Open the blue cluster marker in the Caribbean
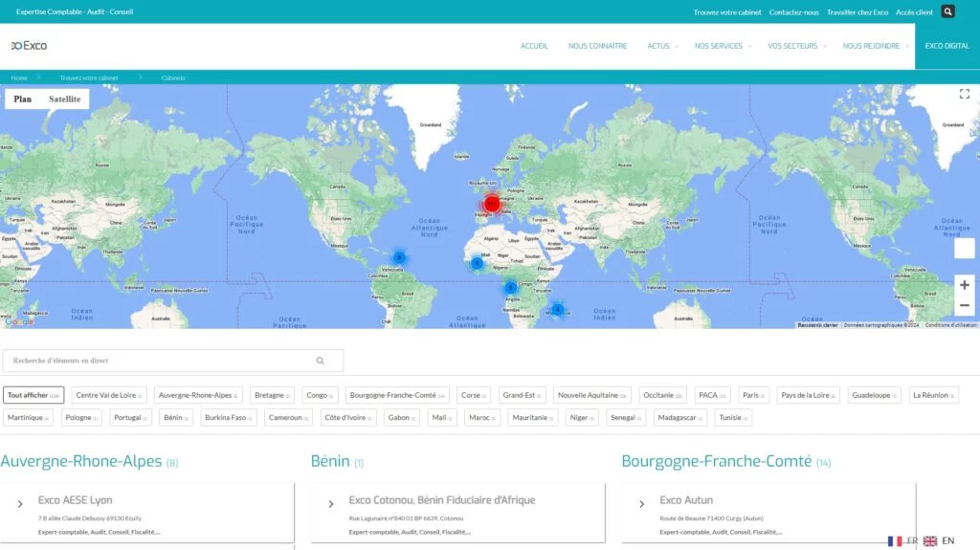The width and height of the screenshot is (980, 550). click(x=399, y=257)
